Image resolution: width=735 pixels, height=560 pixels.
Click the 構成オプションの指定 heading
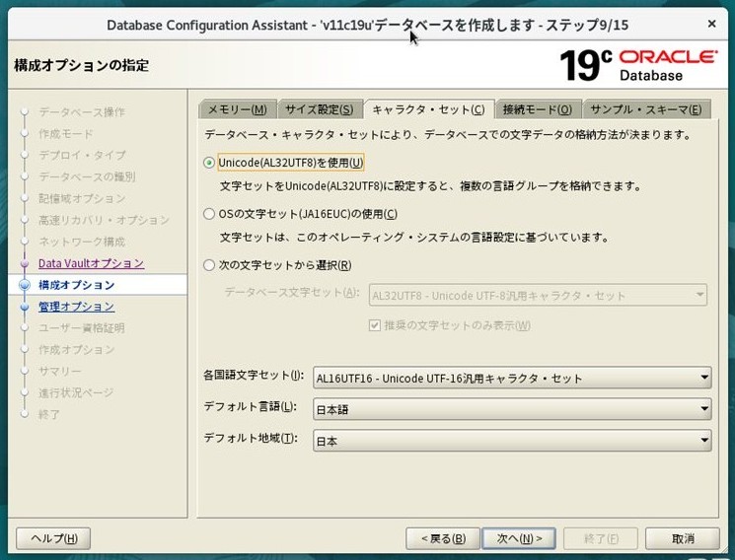click(x=82, y=65)
